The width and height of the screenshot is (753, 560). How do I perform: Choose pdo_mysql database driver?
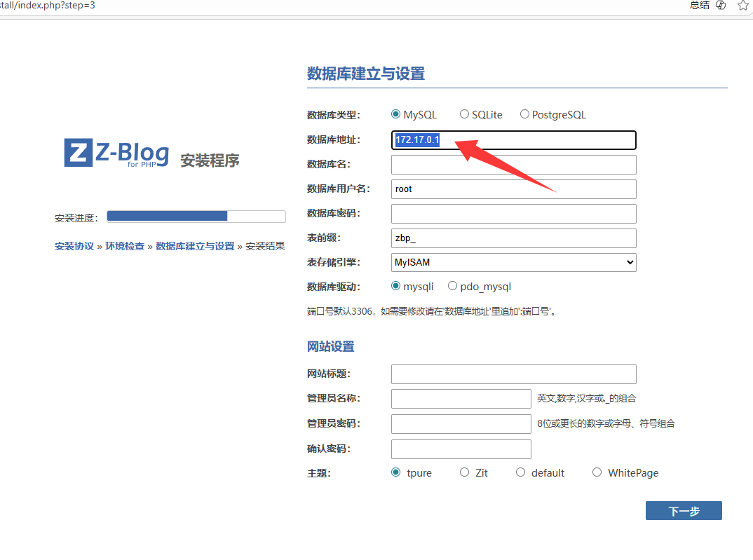coord(452,286)
